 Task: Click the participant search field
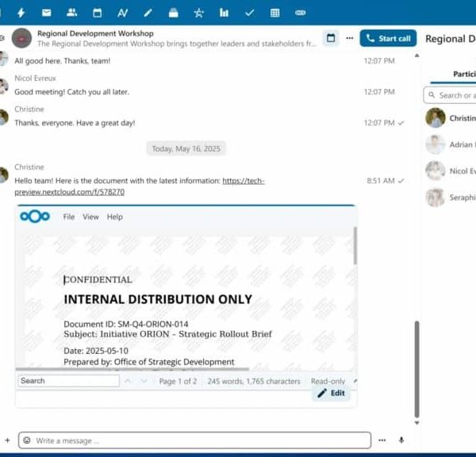click(450, 95)
